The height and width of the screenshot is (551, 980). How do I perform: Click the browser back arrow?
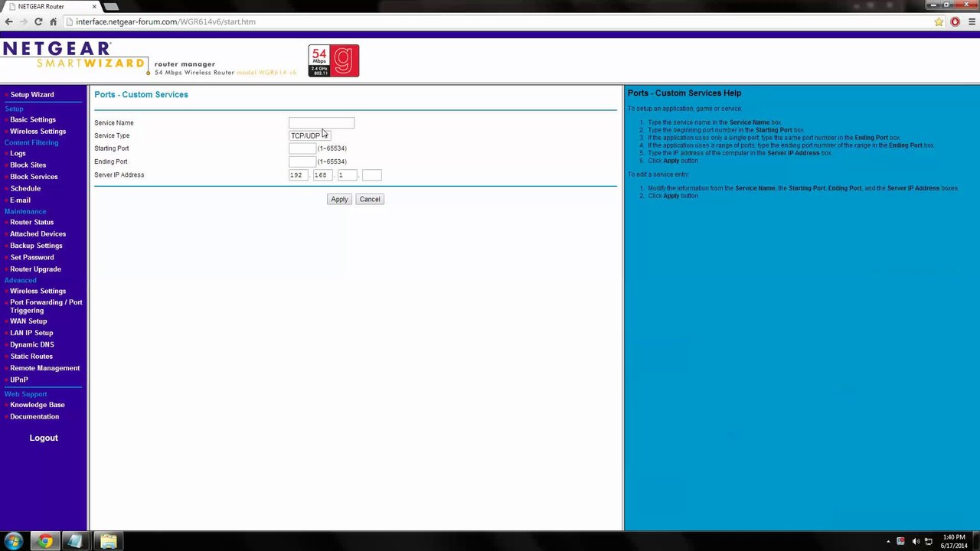pyautogui.click(x=8, y=21)
